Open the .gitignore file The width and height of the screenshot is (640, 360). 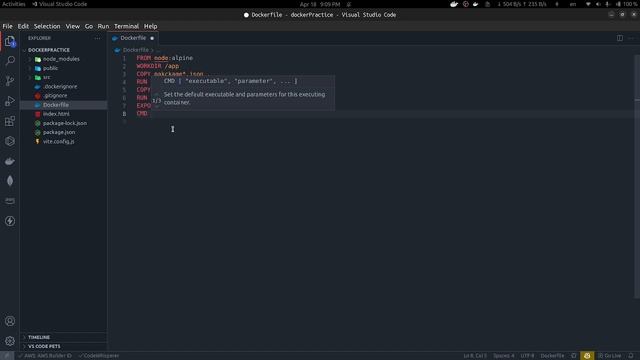click(55, 96)
